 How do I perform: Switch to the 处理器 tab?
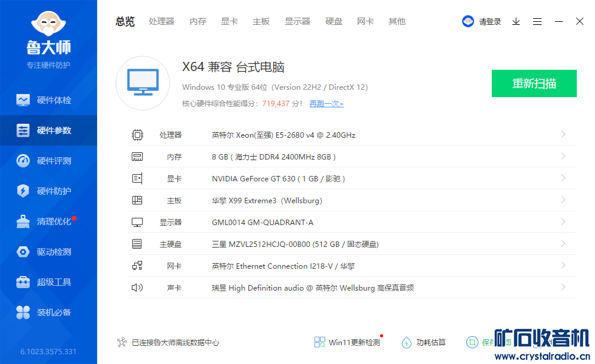pos(161,22)
